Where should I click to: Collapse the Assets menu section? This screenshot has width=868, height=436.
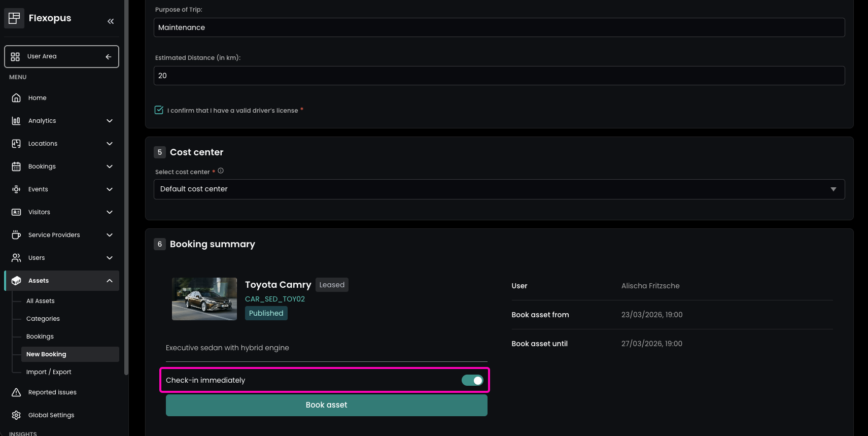110,281
